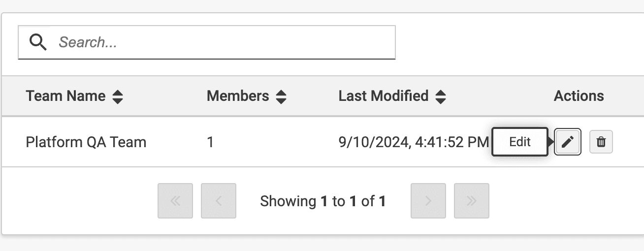Go to the next page of results
Screen dimensions: 644x251
click(428, 201)
